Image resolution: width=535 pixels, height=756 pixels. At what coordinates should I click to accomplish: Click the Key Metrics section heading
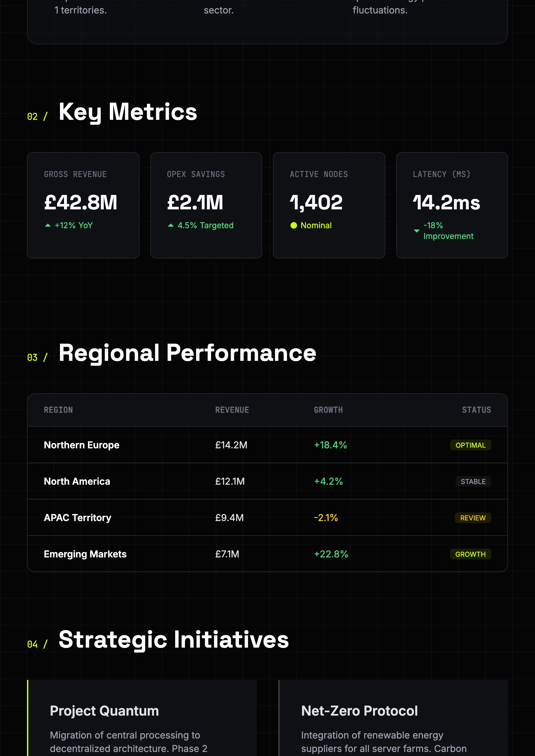[x=128, y=112]
